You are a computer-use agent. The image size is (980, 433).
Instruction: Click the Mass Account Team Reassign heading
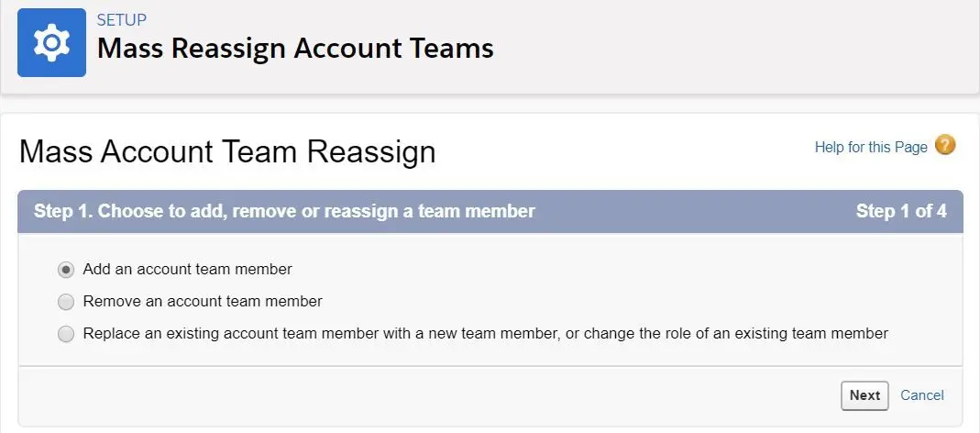[x=227, y=152]
